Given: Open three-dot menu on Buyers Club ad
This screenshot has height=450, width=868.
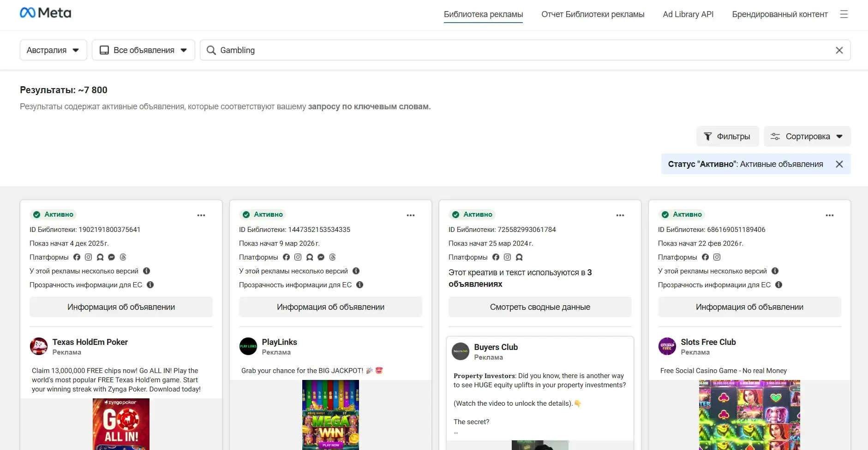Looking at the screenshot, I should pyautogui.click(x=620, y=215).
